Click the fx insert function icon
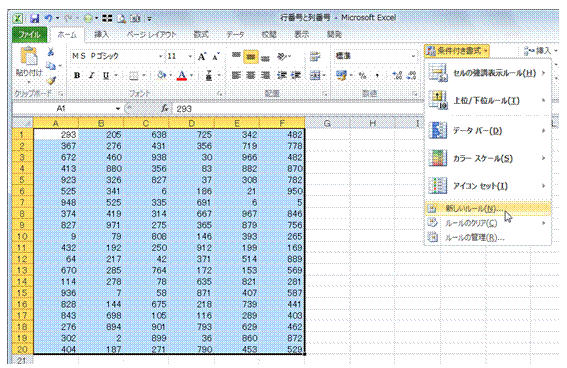The width and height of the screenshot is (567, 368). [165, 108]
